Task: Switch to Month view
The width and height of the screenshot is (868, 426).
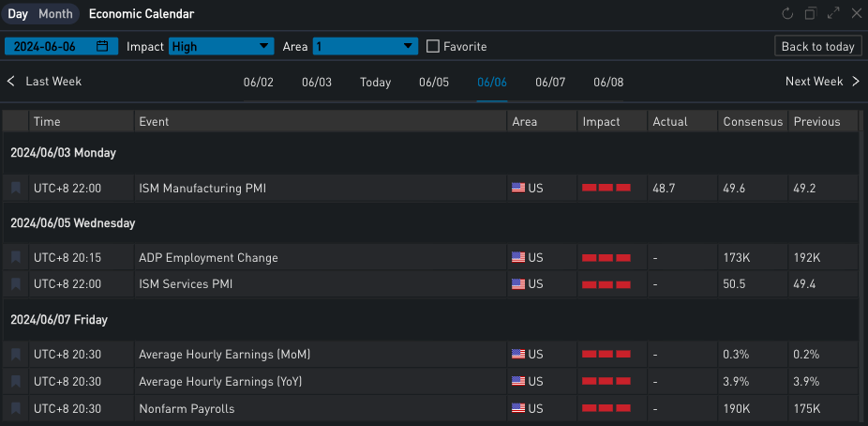Action: [55, 14]
